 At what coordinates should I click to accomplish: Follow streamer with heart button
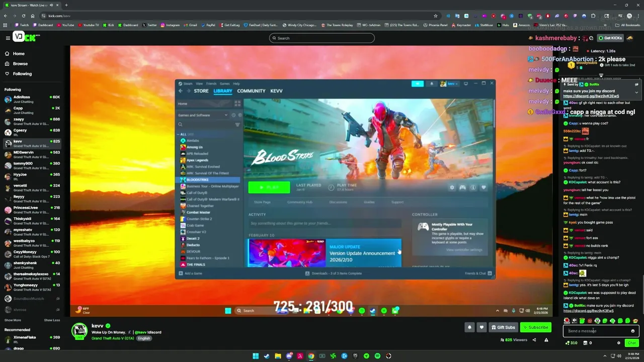click(481, 327)
